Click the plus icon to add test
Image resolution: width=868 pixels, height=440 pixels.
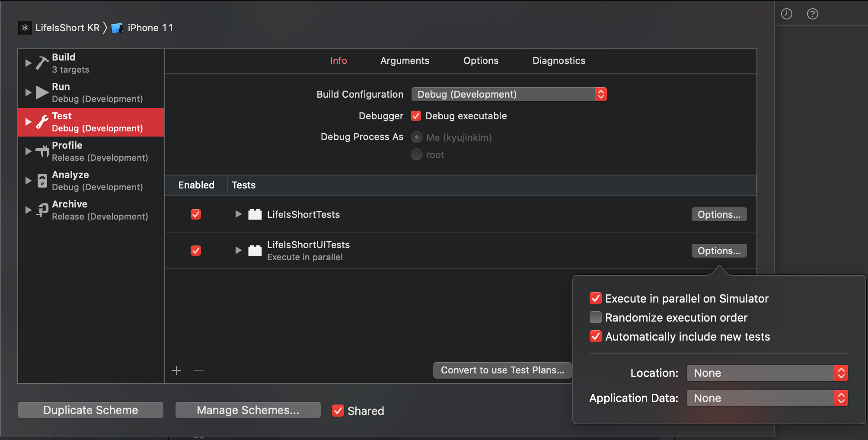[x=176, y=370]
